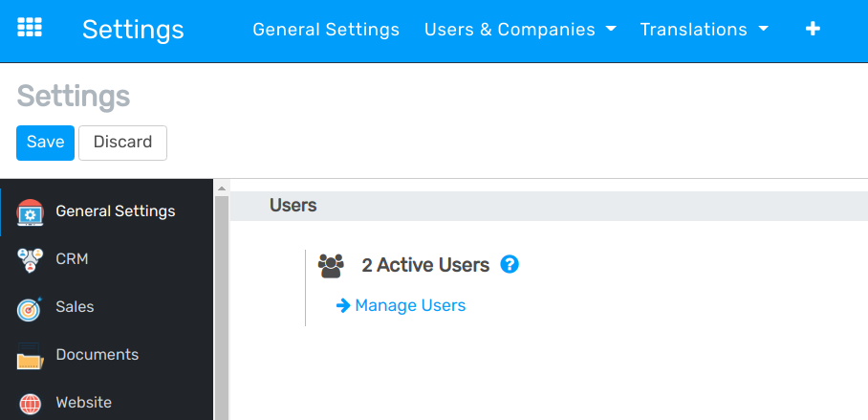This screenshot has height=420, width=868.
Task: Click the users group icon
Action: click(x=331, y=266)
